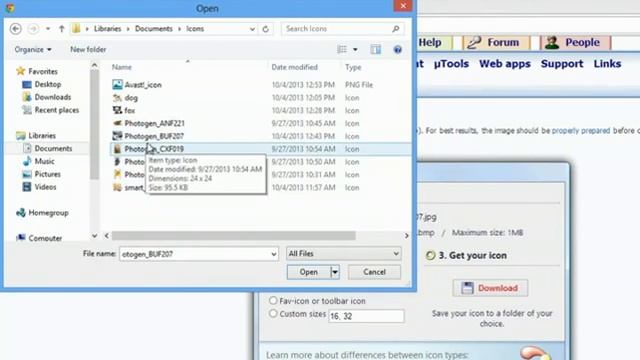The height and width of the screenshot is (360, 640).
Task: Select the Custom sizes radio option
Action: coord(273,314)
